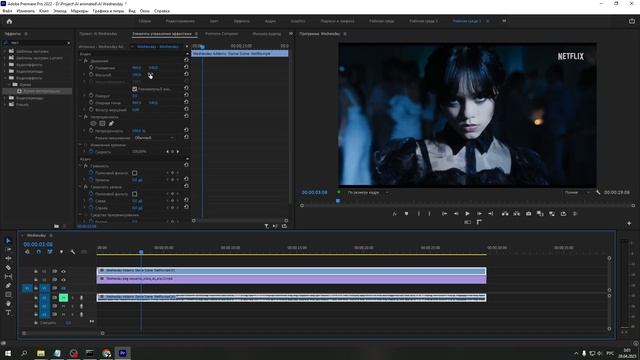Open the Маркеры menu
The width and height of the screenshot is (640, 360).
(79, 11)
